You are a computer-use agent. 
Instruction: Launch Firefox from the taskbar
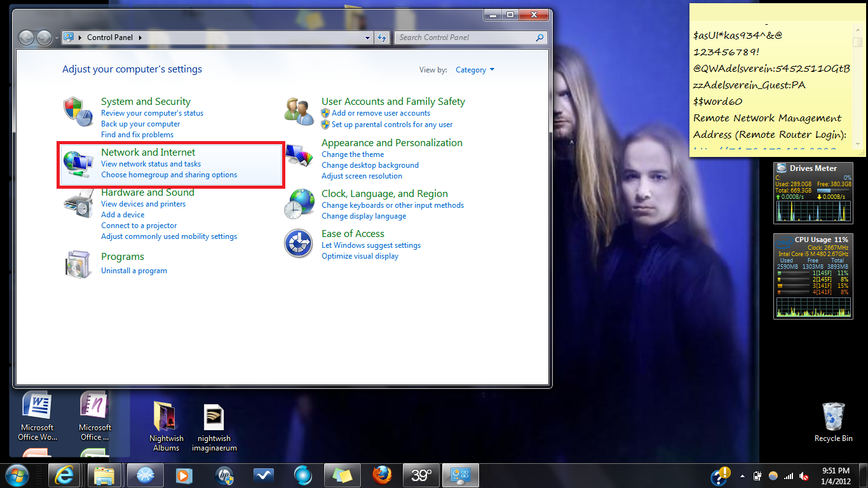(x=381, y=475)
